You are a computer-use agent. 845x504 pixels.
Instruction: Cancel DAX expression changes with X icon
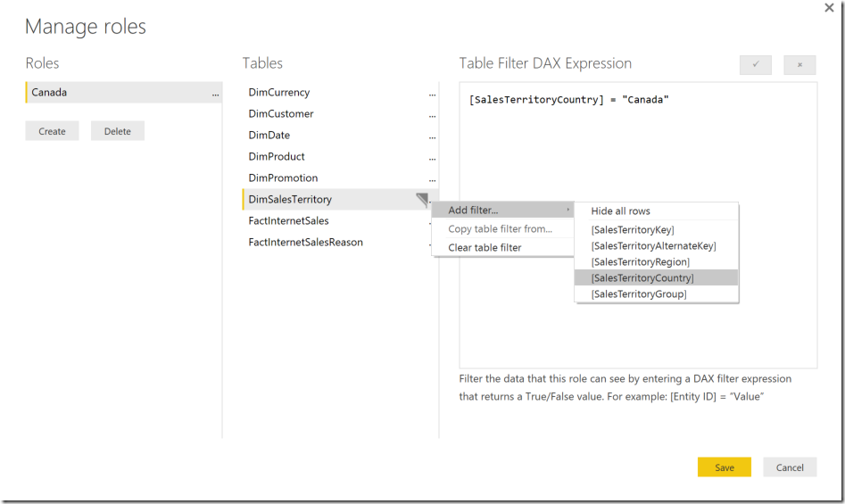(799, 65)
